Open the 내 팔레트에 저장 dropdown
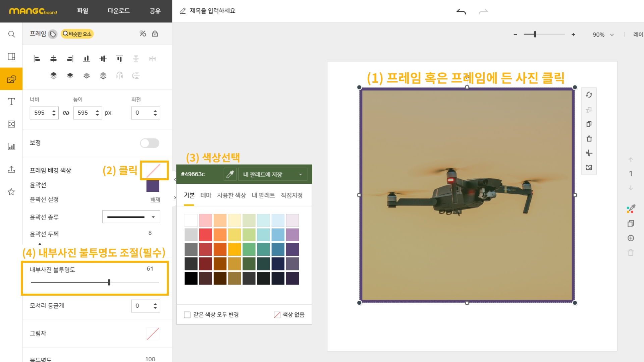The image size is (644, 362). pyautogui.click(x=272, y=174)
